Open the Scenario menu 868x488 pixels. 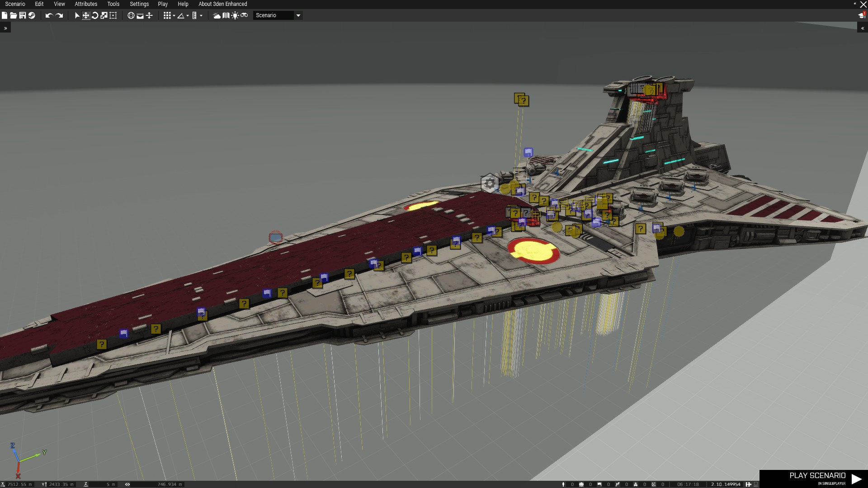coord(15,4)
